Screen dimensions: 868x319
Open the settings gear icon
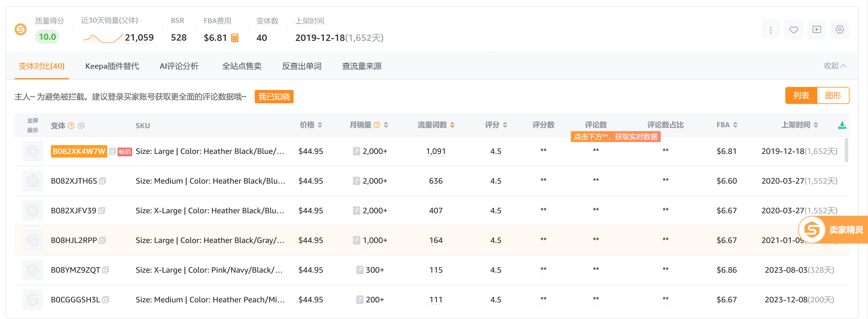pos(839,30)
